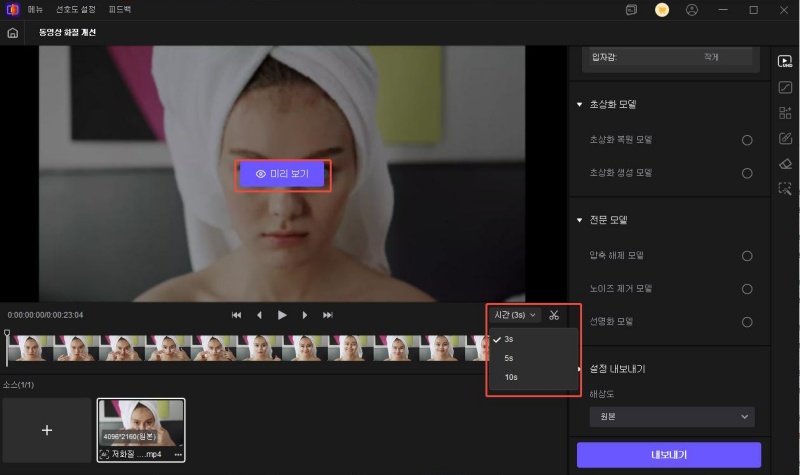The width and height of the screenshot is (800, 475).
Task: Open the 해상도 원본 resolution dropdown
Action: point(671,416)
